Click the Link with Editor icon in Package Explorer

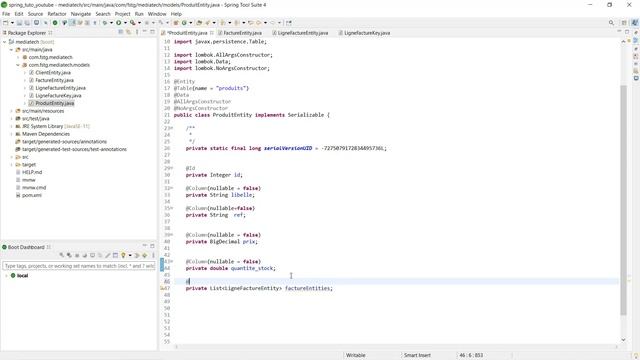pyautogui.click(x=128, y=32)
